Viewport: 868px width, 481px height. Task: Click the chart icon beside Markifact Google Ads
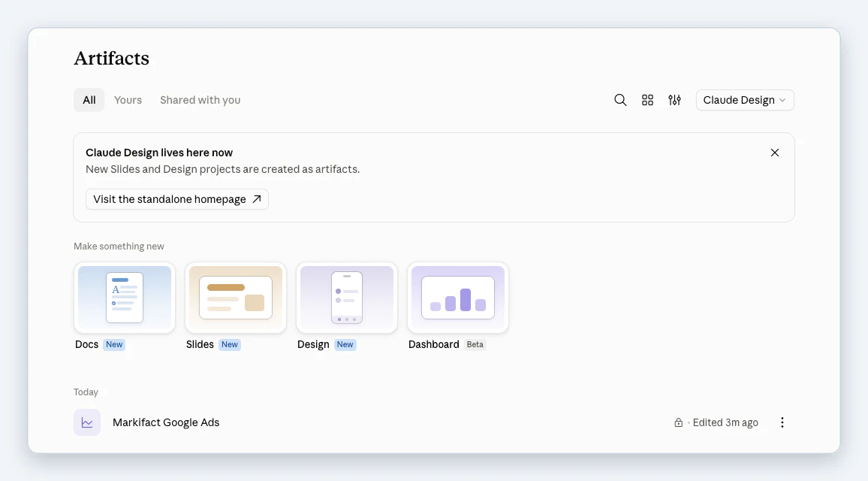pyautogui.click(x=87, y=422)
